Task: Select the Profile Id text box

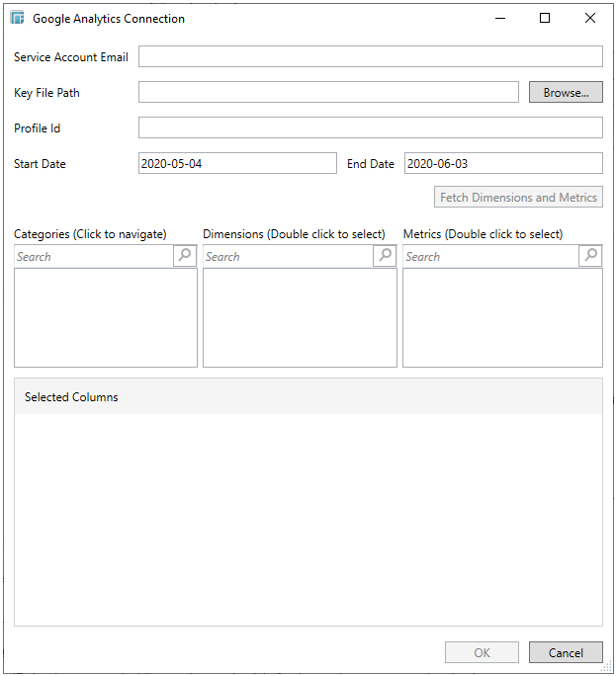Action: pos(370,127)
